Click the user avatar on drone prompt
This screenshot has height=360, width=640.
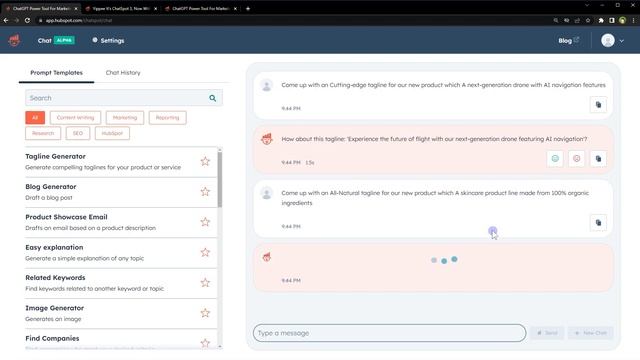click(267, 85)
